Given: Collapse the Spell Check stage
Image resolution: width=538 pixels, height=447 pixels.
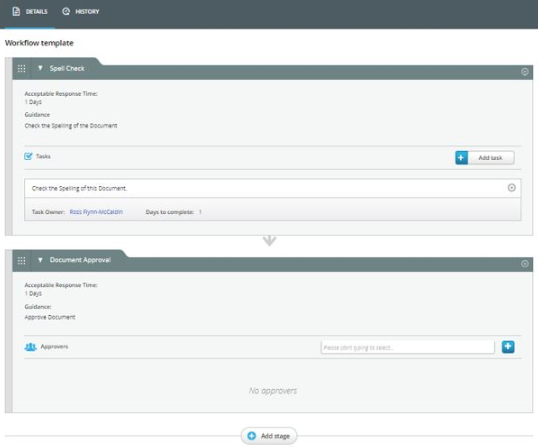Looking at the screenshot, I should pos(40,68).
